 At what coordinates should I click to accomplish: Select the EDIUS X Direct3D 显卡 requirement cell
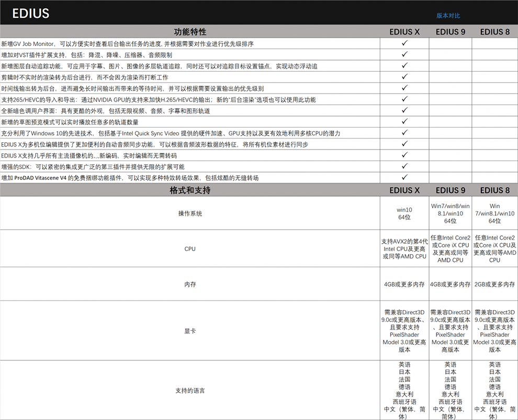[404, 331]
